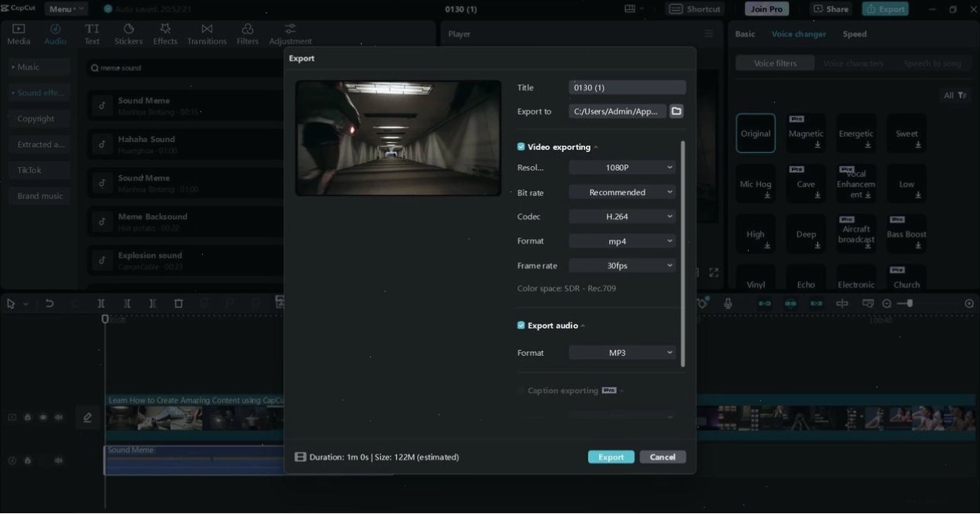Screen dimensions: 980x514
Task: Toggle the main track magnet icon
Action: pos(764,303)
